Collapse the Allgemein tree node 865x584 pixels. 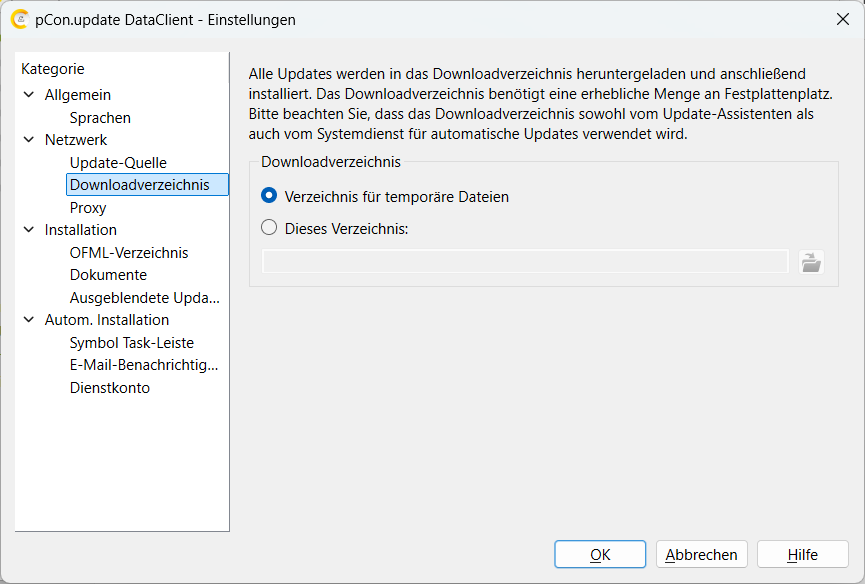click(x=29, y=95)
